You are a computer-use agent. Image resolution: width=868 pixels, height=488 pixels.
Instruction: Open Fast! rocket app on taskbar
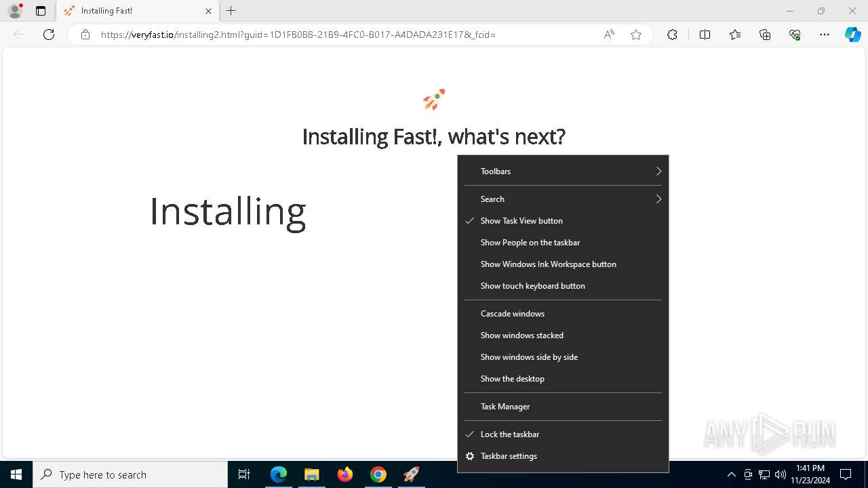pyautogui.click(x=412, y=474)
